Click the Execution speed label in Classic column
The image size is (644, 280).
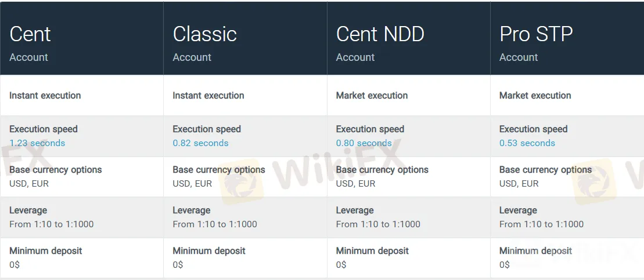click(x=207, y=129)
